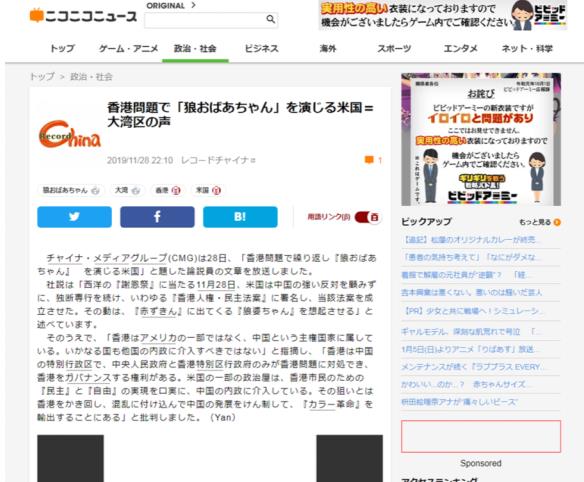
Task: Bookmark with Hatena B! button
Action: point(240,217)
